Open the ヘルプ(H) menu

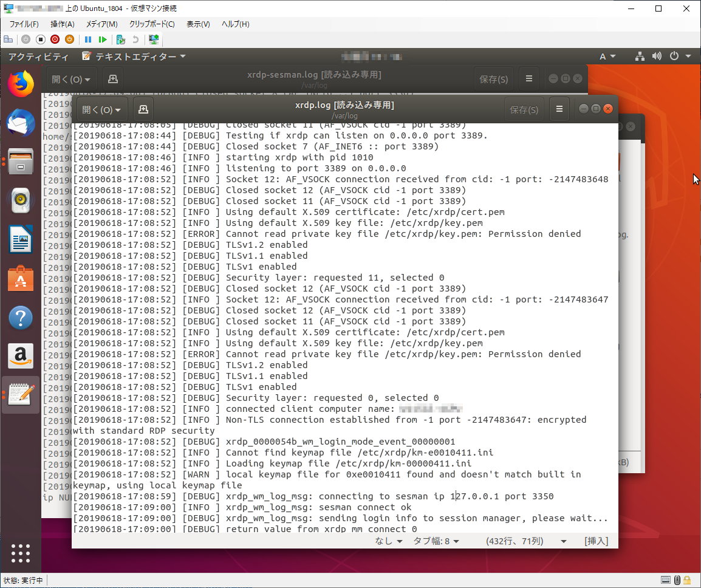pyautogui.click(x=236, y=24)
